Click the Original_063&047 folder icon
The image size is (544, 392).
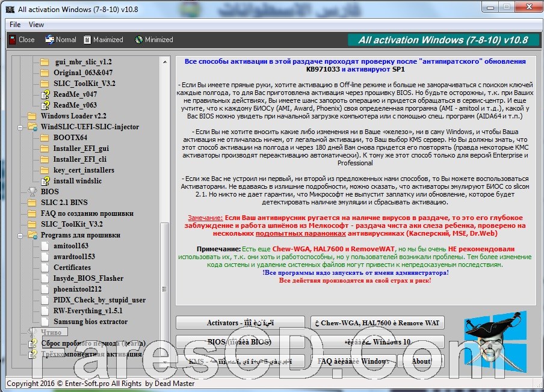[45, 73]
